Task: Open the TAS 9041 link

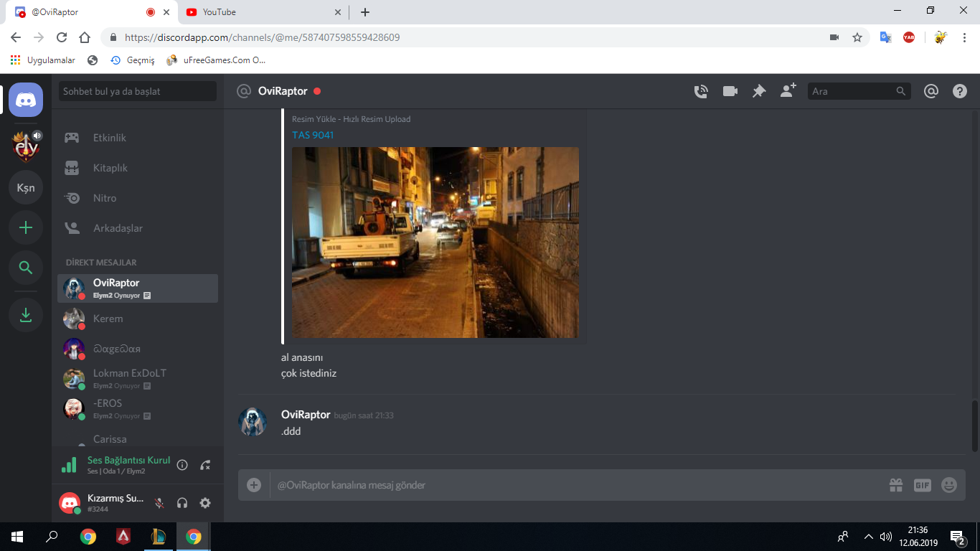Action: point(313,135)
